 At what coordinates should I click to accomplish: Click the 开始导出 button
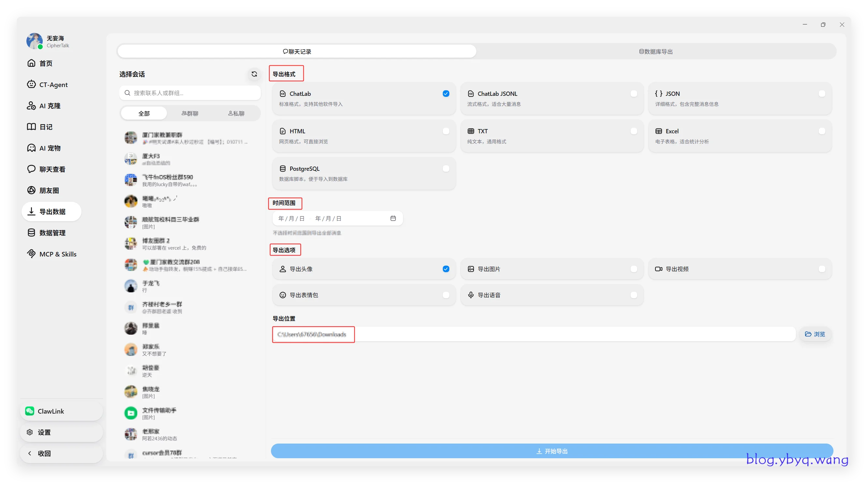click(x=552, y=451)
